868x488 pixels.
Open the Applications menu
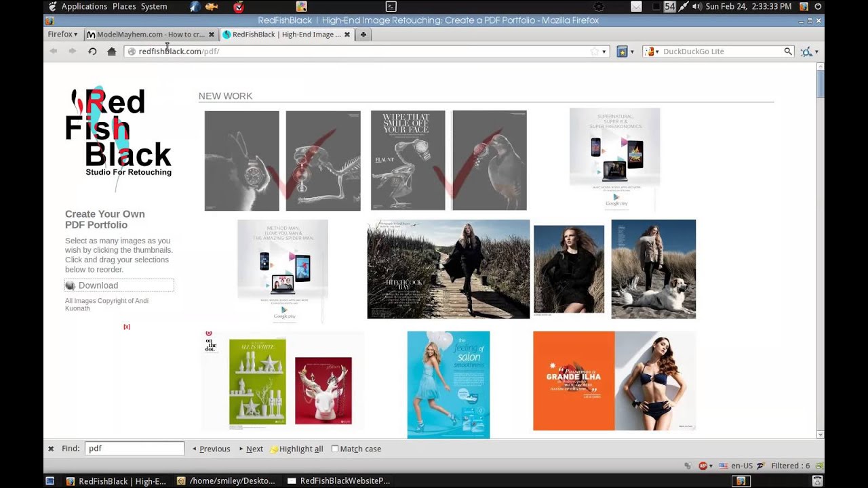coord(84,7)
